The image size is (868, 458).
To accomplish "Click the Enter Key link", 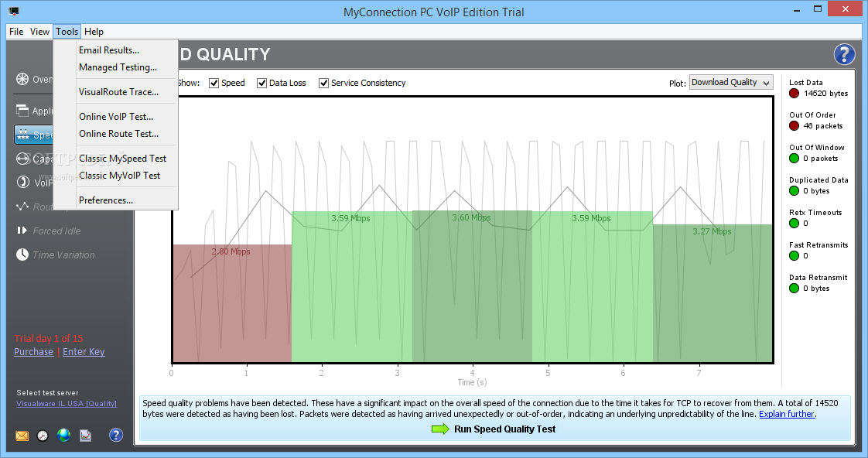I will 84,352.
